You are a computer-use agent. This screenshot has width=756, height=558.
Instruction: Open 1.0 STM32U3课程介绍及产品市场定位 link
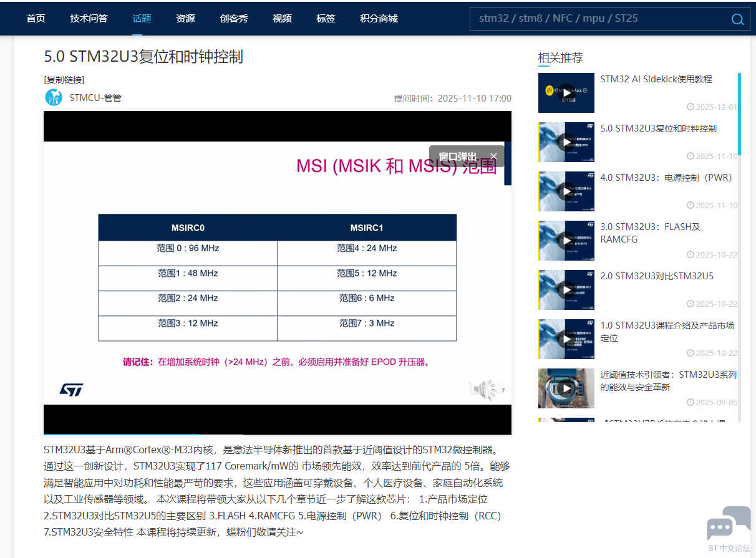tap(667, 331)
